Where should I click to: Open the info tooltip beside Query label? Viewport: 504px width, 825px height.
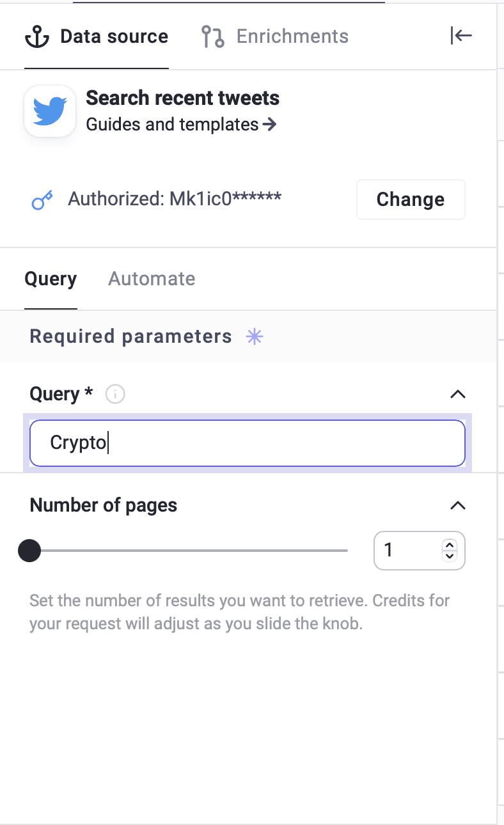114,394
